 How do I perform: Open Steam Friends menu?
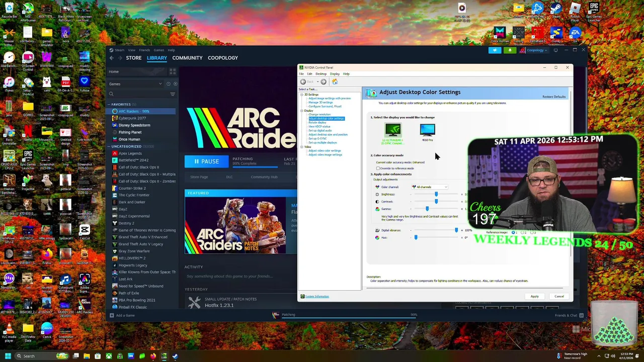pyautogui.click(x=144, y=50)
